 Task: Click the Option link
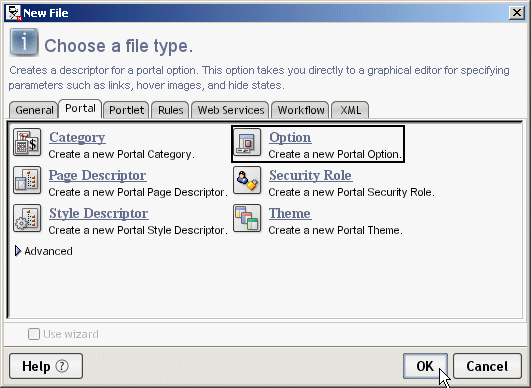tap(290, 137)
